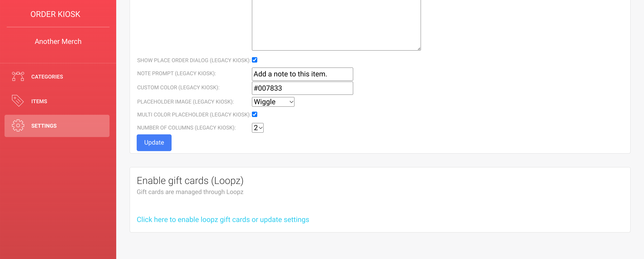Click 'Gift cards are managed through Loopz' text

pos(190,192)
